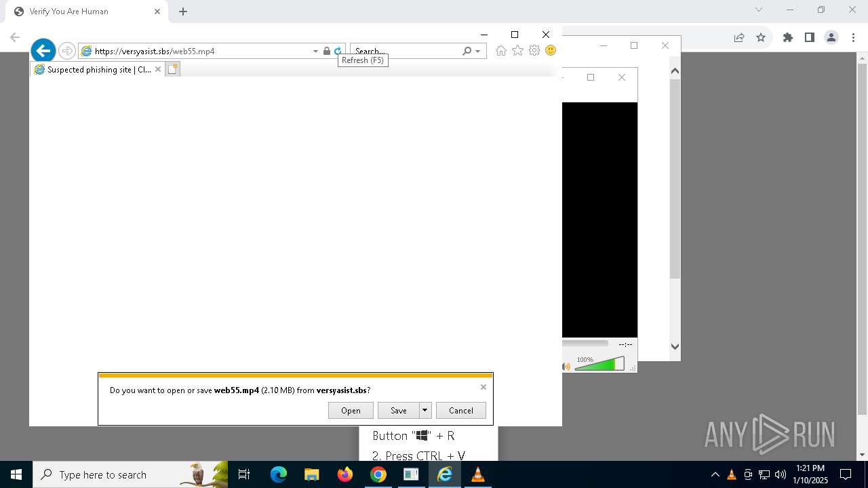This screenshot has width=868, height=488.
Task: Focus the IE Search box
Action: 406,51
